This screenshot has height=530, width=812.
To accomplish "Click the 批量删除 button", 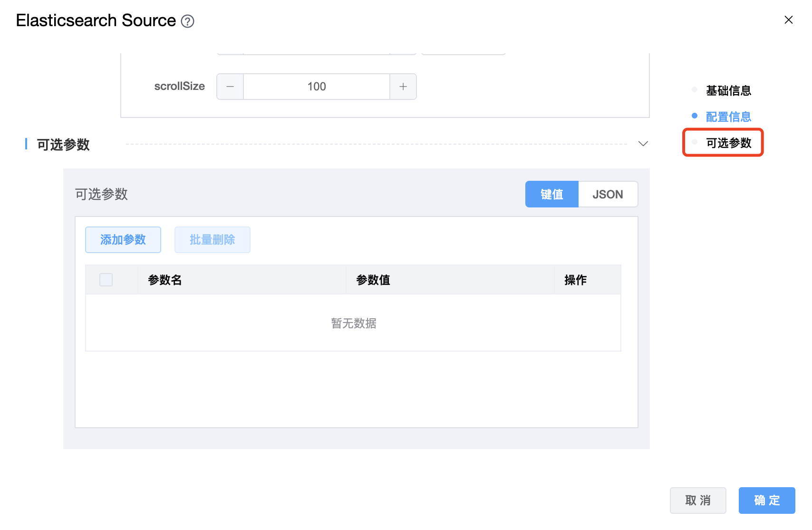I will 213,240.
